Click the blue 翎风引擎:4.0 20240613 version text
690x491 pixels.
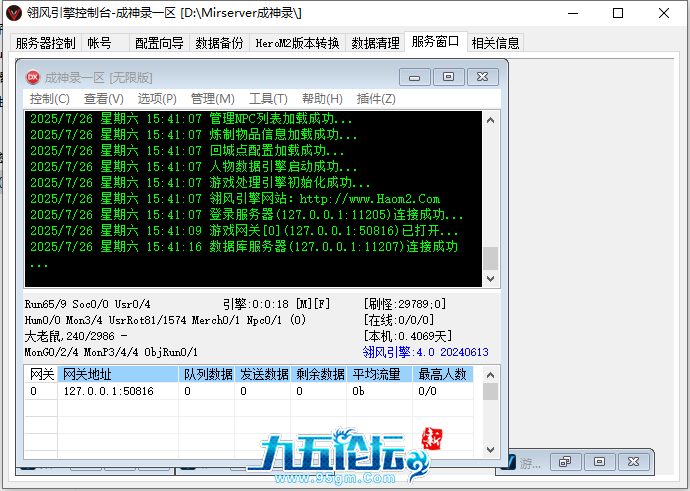[426, 352]
